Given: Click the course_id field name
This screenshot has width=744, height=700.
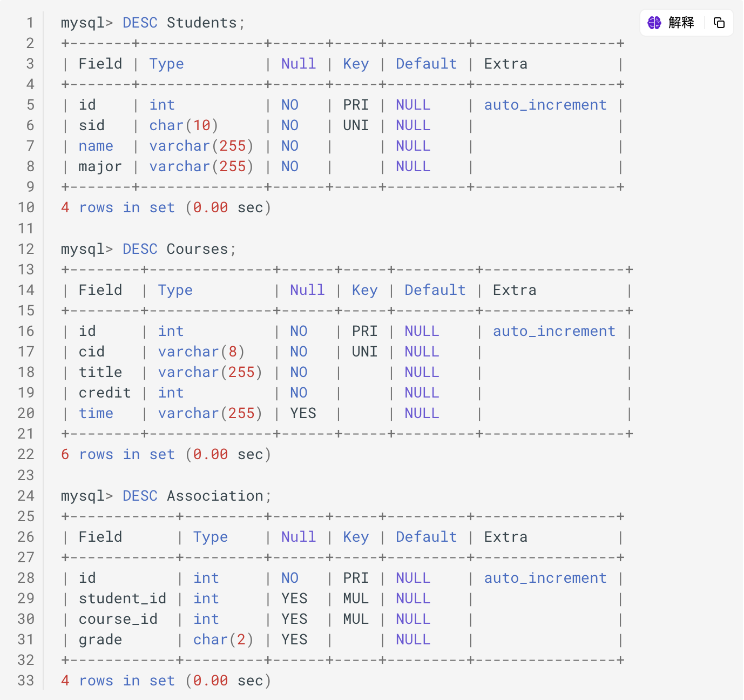Looking at the screenshot, I should tap(118, 619).
